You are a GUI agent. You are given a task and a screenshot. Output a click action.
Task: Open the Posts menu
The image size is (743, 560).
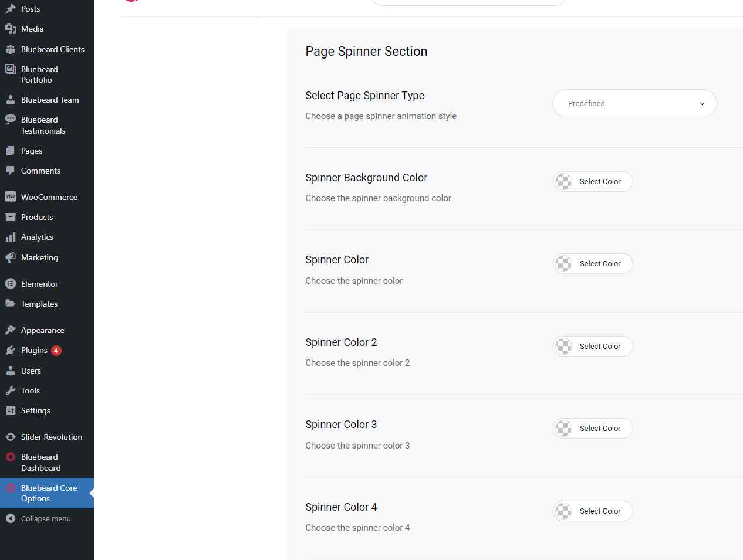[x=47, y=9]
